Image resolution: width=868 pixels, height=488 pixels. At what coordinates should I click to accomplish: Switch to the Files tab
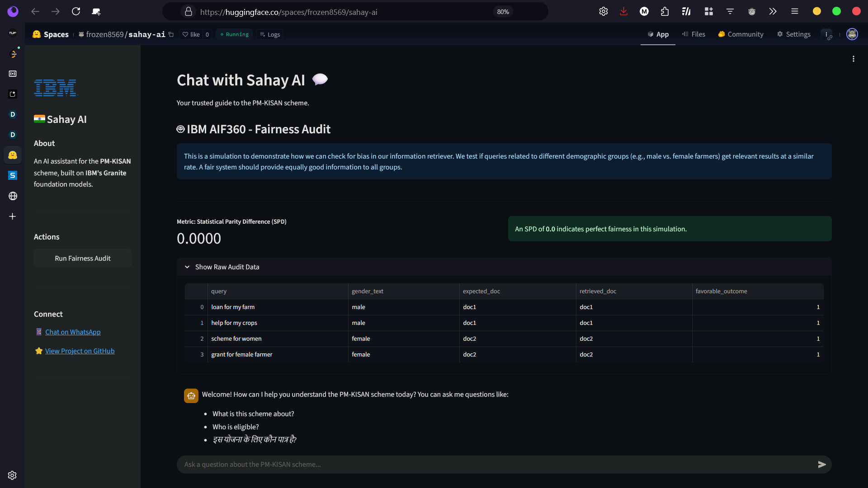click(x=693, y=34)
